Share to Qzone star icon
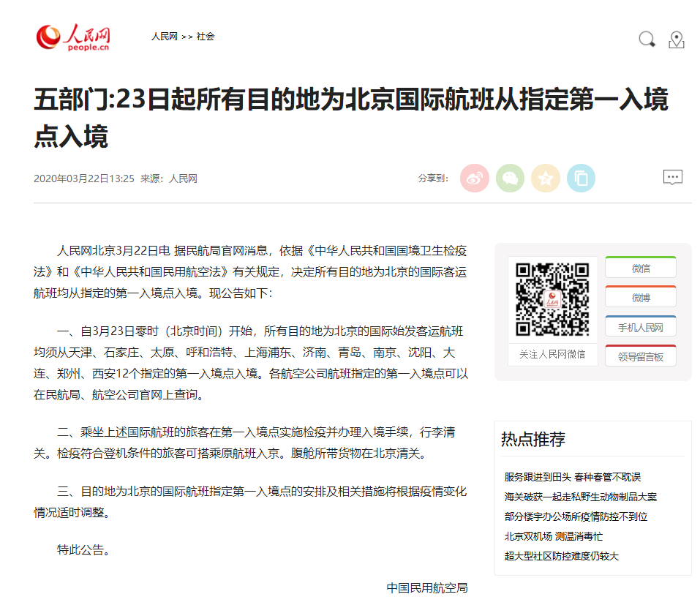This screenshot has height=605, width=700. click(x=546, y=179)
